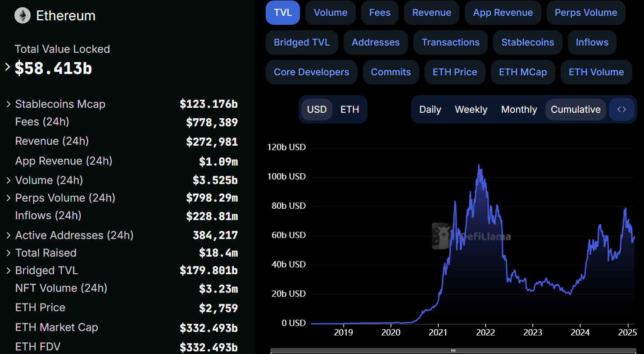Image resolution: width=644 pixels, height=354 pixels.
Task: Choose Daily chart grouping
Action: 430,110
